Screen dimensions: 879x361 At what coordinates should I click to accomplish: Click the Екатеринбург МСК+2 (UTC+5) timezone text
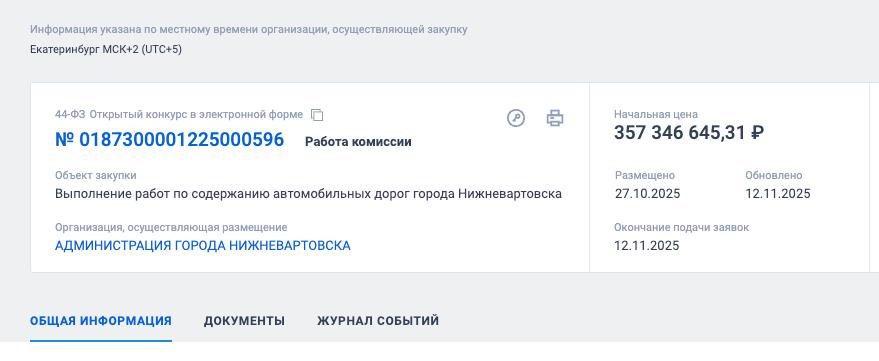click(106, 49)
